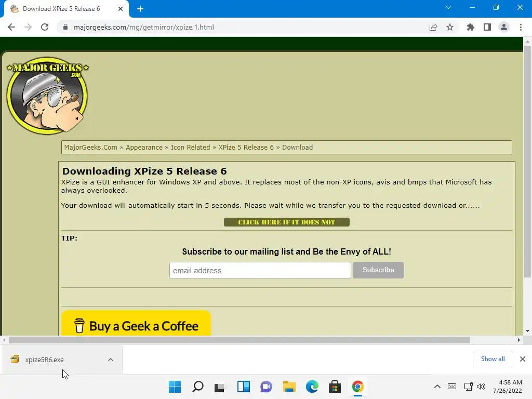Launch Microsoft Edge from the taskbar
Viewport: 532px width, 399px height.
point(312,387)
